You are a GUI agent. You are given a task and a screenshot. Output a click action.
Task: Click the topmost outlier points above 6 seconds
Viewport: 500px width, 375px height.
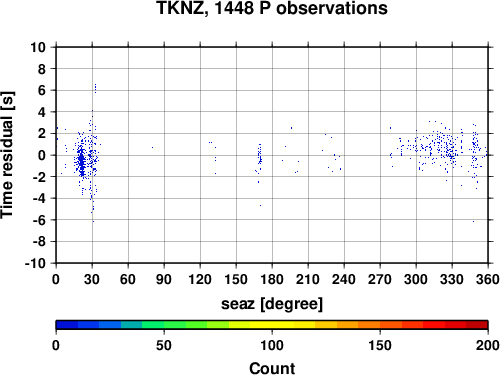95,88
